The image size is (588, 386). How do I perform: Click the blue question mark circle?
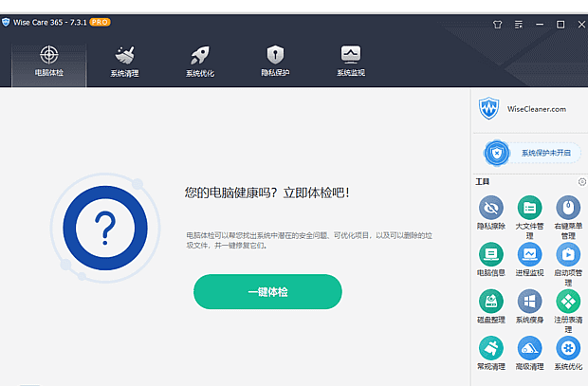[x=105, y=228]
